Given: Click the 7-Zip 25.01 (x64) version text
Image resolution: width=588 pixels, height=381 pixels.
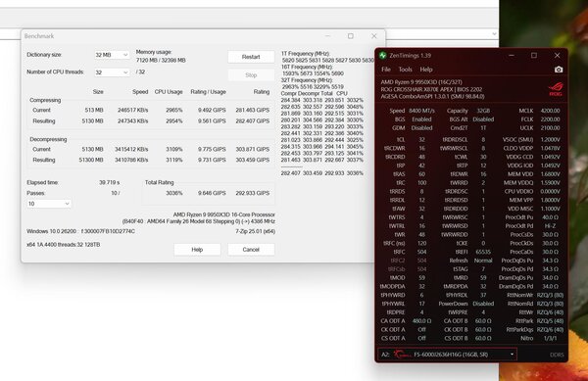Looking at the screenshot, I should (256, 231).
